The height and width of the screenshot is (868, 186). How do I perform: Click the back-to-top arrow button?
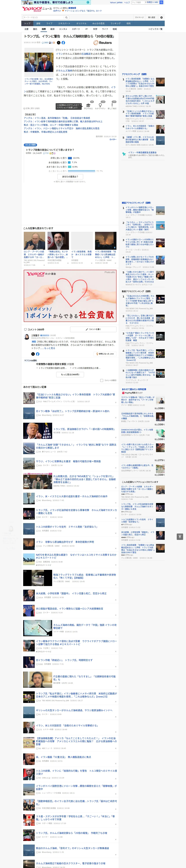(180, 536)
